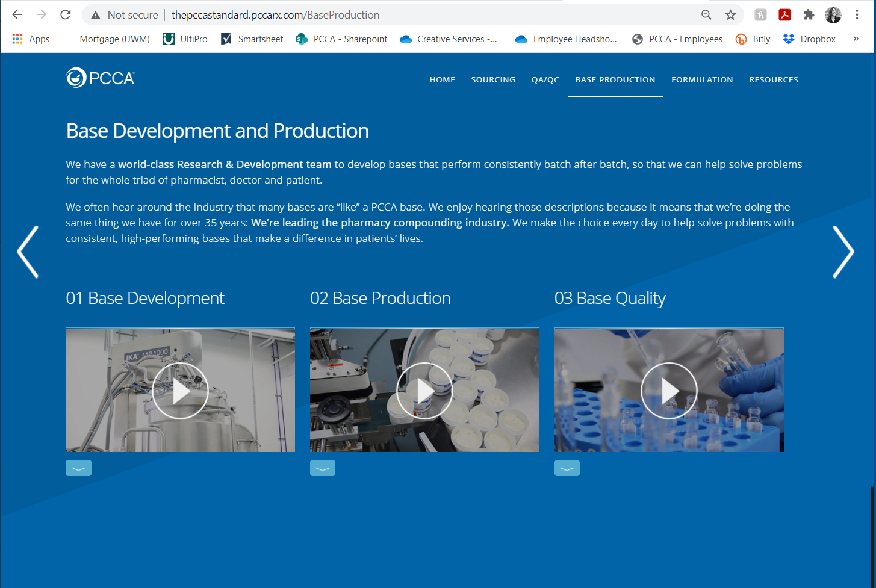Click the 03 Base Quality heading
Image resolution: width=876 pixels, height=588 pixels.
pos(610,299)
